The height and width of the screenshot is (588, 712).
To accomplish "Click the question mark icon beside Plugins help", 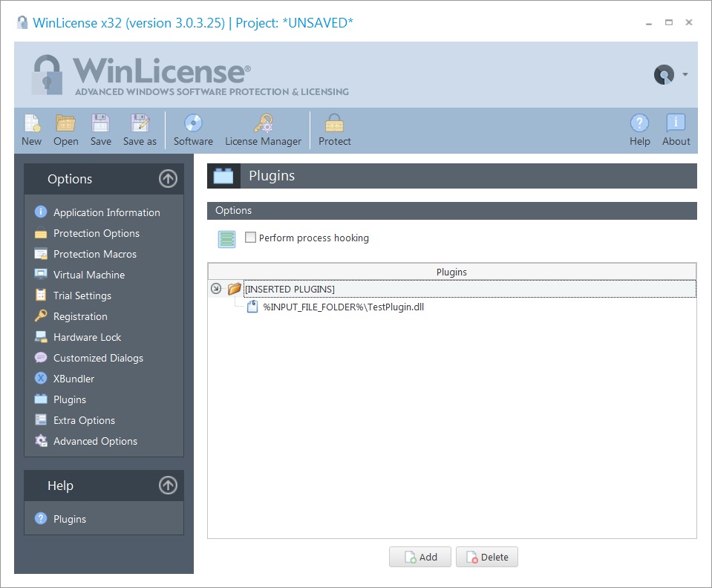I will tap(41, 518).
